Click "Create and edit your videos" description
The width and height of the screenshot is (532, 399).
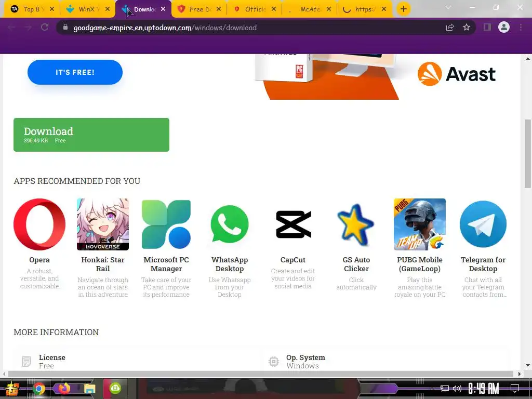click(x=293, y=278)
